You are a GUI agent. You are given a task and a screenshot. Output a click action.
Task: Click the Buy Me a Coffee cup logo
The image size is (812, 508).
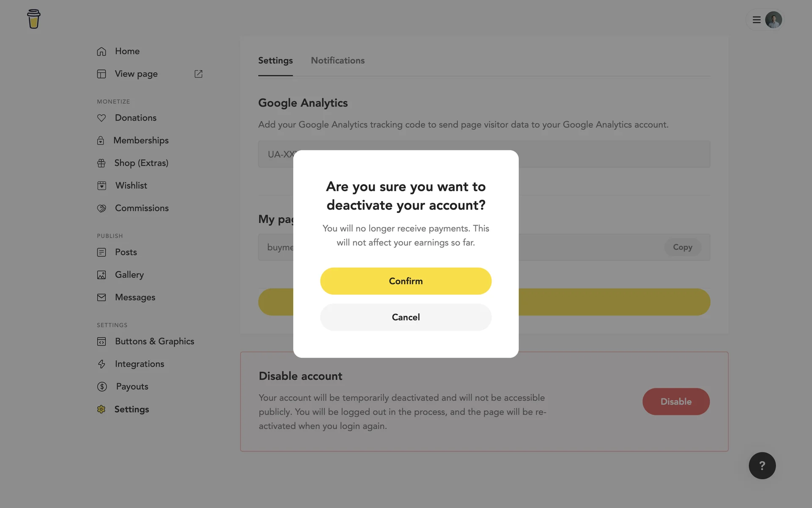click(33, 19)
